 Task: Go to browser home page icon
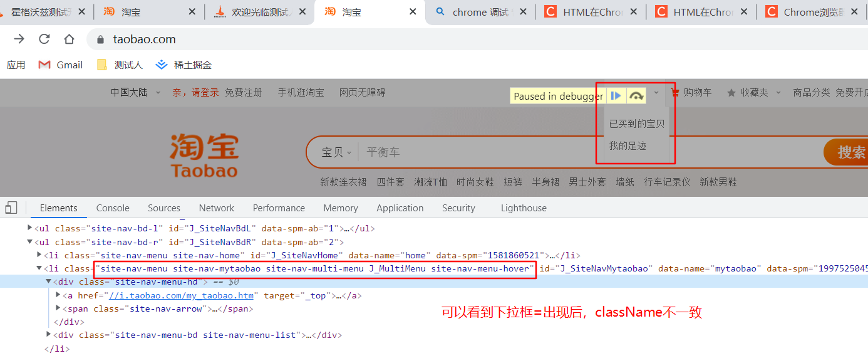click(69, 39)
